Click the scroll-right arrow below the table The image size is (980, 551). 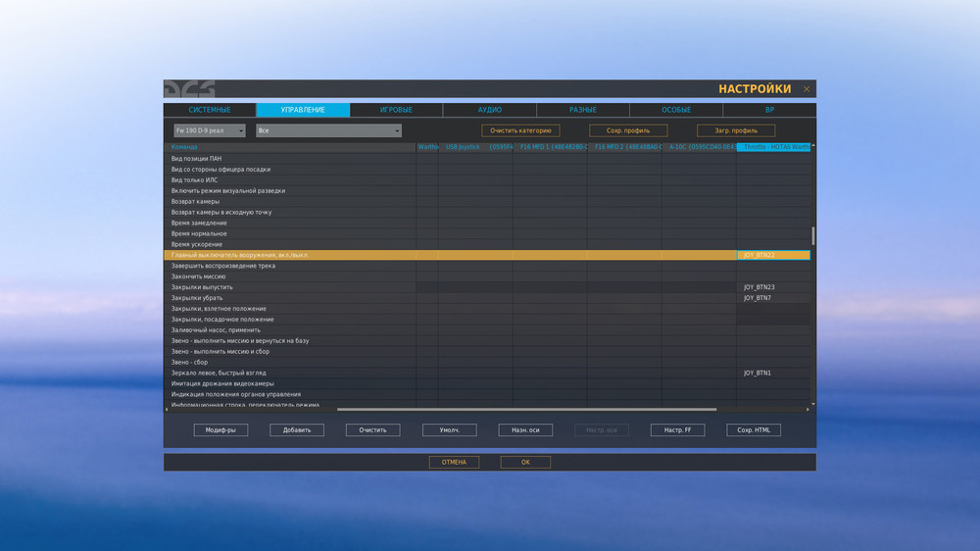tap(808, 410)
